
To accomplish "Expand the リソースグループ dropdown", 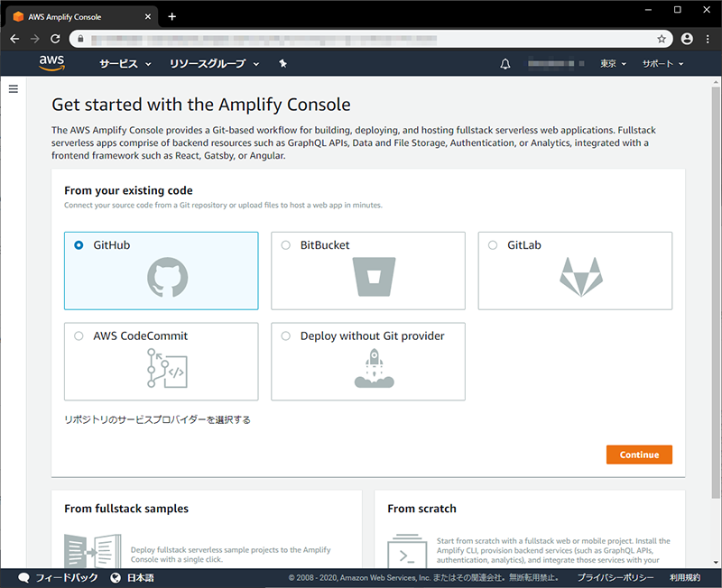I will pos(215,64).
